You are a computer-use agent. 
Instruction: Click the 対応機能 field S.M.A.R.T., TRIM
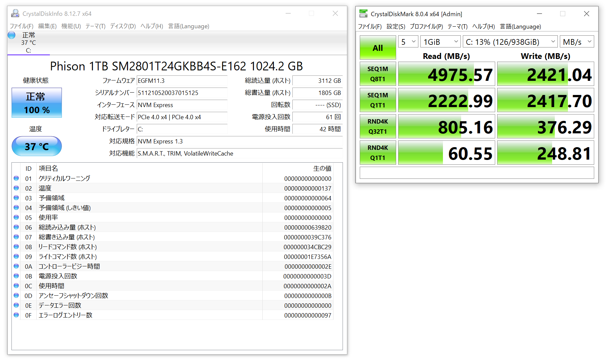240,154
